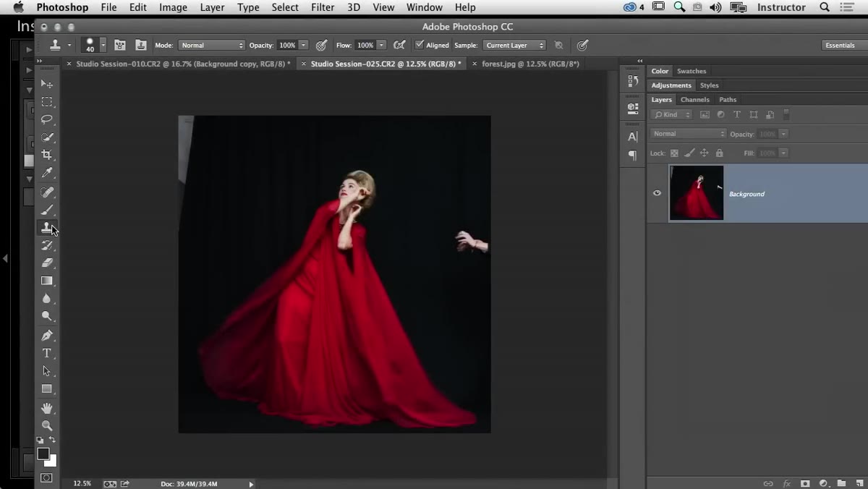Hide the Background layer visibility eye
The width and height of the screenshot is (868, 489).
tap(657, 193)
